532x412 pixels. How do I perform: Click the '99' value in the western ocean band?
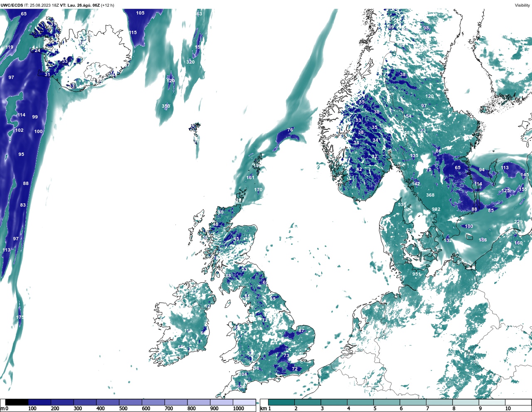(35, 117)
